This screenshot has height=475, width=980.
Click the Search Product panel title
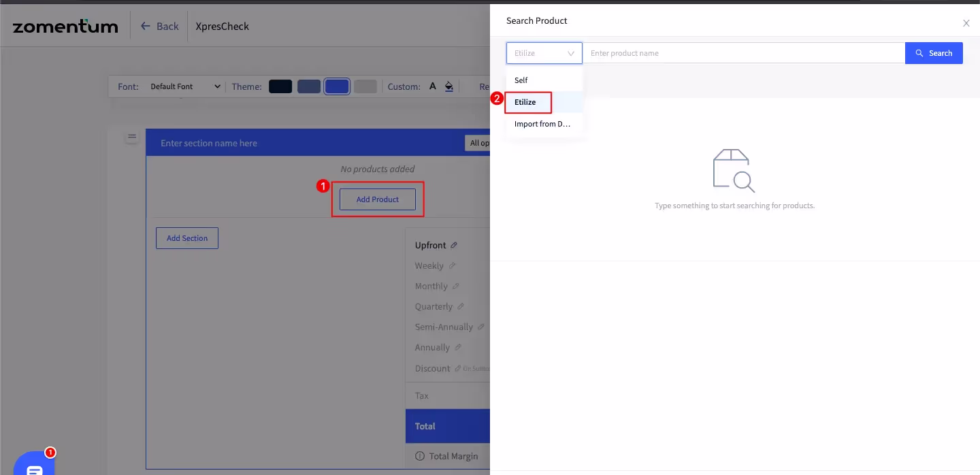(x=537, y=21)
